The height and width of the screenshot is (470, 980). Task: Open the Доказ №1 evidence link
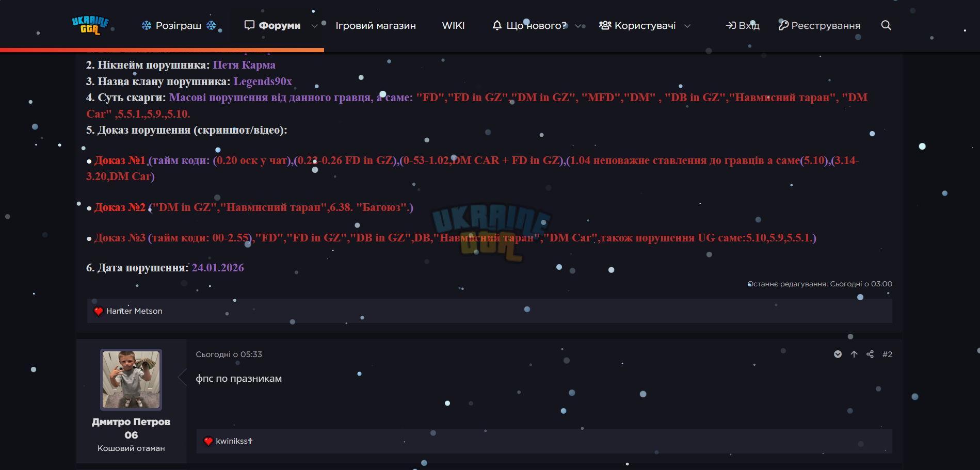(x=120, y=160)
